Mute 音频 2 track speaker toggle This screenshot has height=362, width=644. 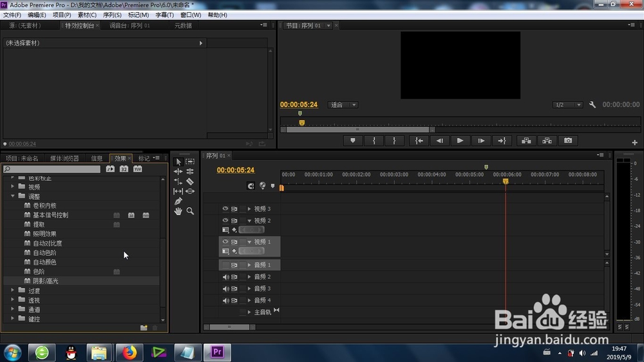click(x=225, y=277)
